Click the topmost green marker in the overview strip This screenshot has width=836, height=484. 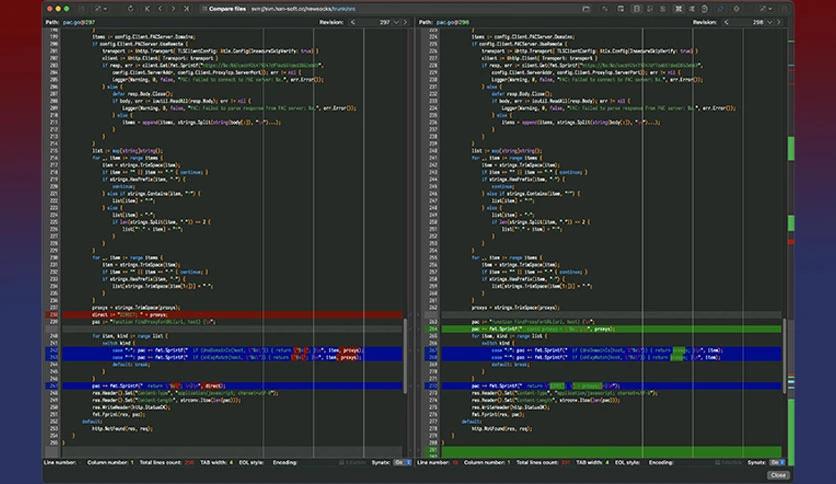[x=791, y=148]
